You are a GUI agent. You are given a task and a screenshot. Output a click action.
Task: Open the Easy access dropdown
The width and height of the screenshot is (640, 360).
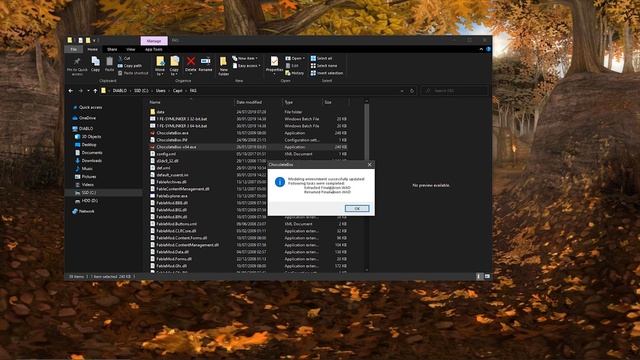point(247,66)
